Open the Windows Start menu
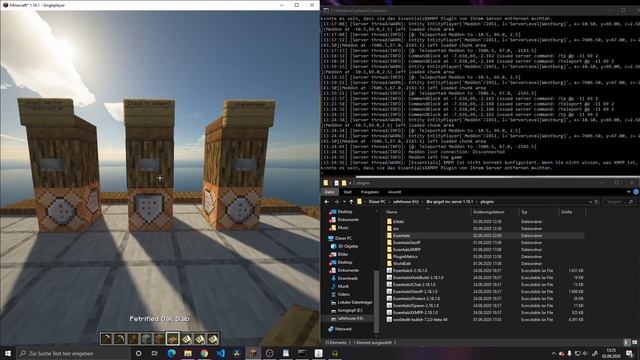This screenshot has height=360, width=640. 8,353
